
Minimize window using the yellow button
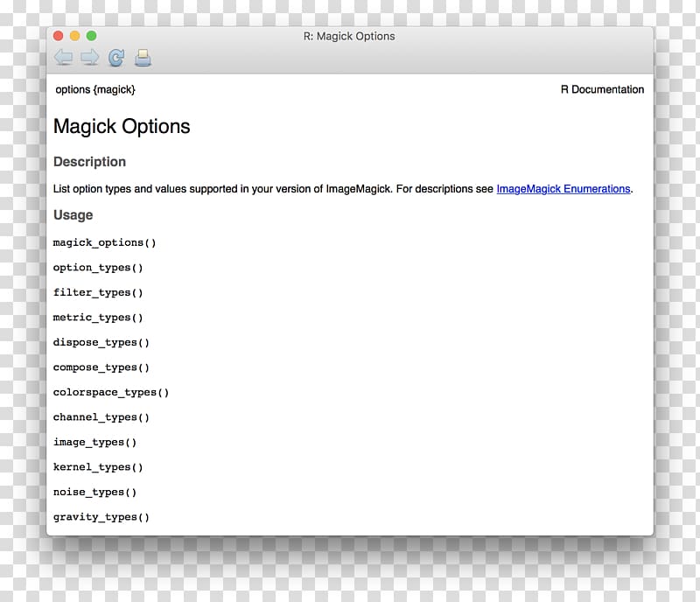[x=74, y=36]
